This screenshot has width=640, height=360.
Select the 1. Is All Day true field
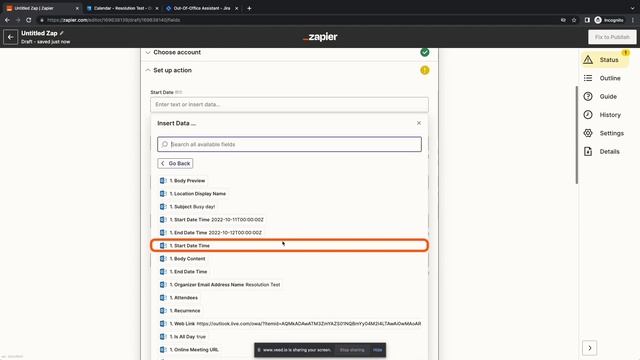pyautogui.click(x=183, y=337)
